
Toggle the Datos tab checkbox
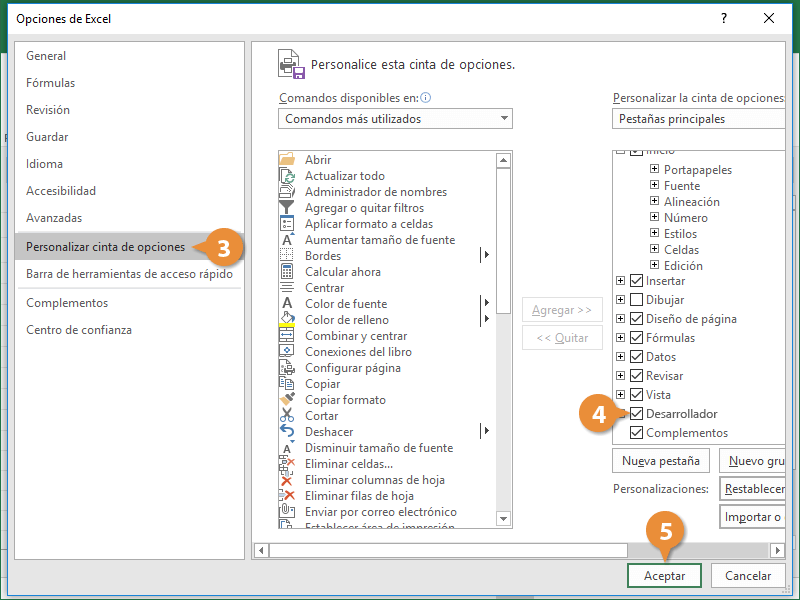pos(636,356)
